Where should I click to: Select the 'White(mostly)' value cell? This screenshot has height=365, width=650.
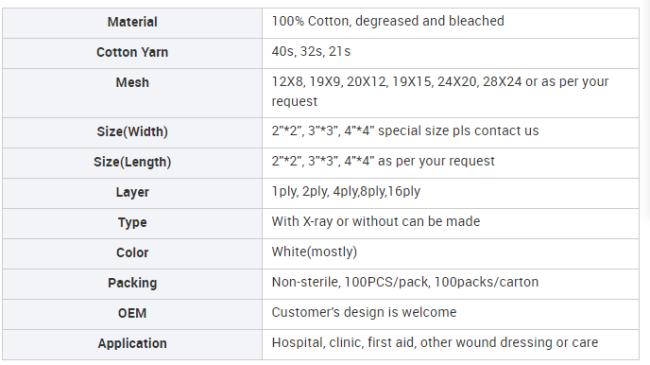coord(451,254)
